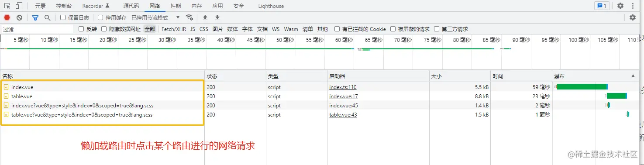The width and height of the screenshot is (644, 165).
Task: Sort requests by 状态 column header
Action: pos(235,76)
